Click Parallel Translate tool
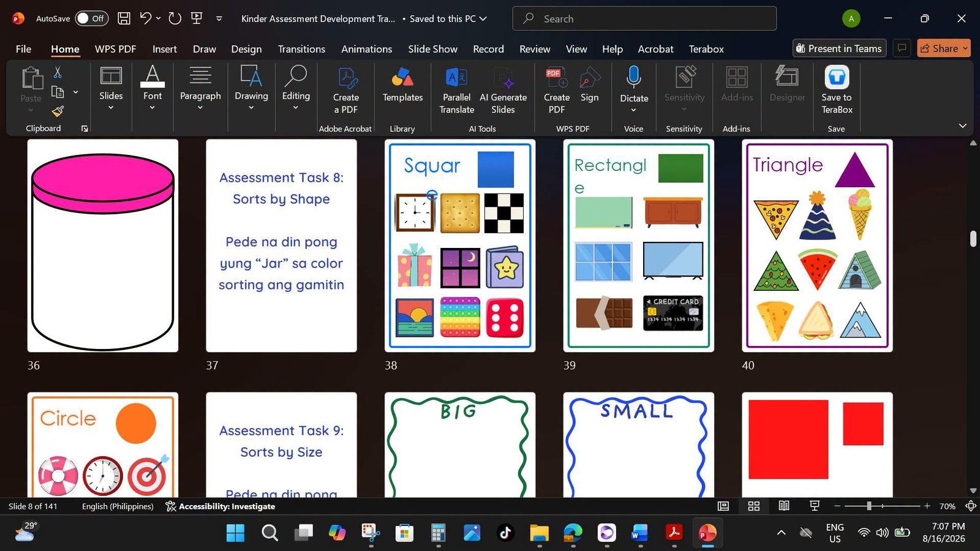 point(457,91)
